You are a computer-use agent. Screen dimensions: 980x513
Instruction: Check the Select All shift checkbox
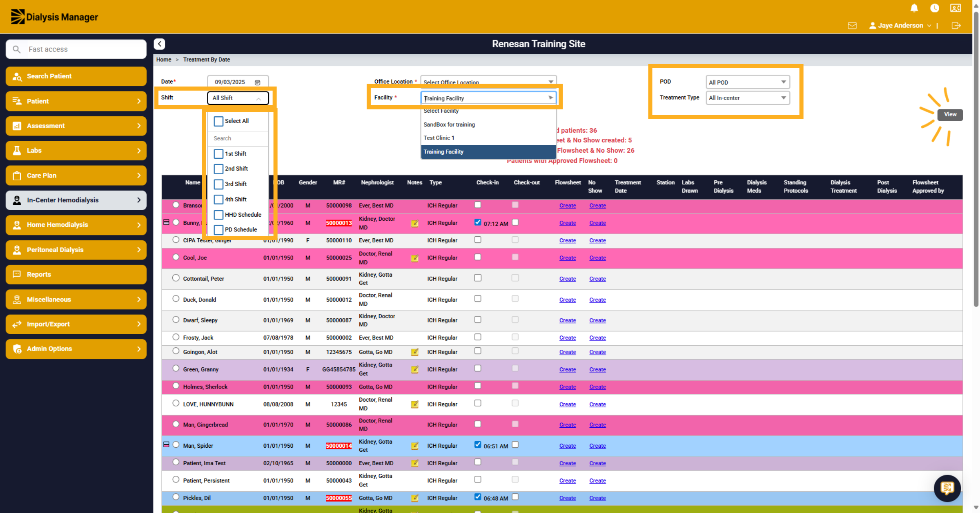[218, 121]
